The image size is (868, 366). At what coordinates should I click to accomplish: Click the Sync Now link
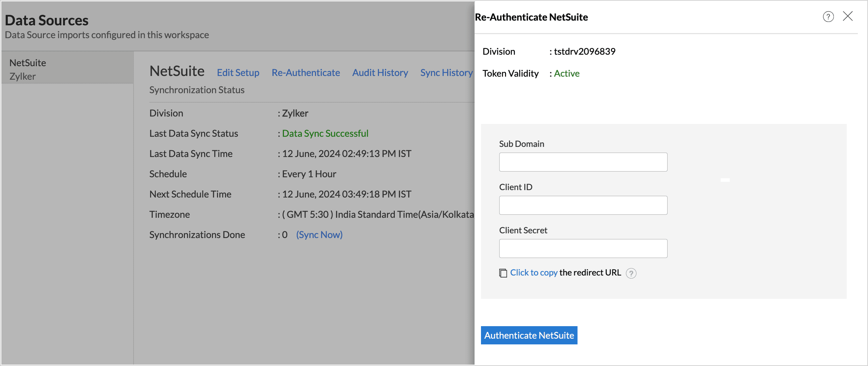click(x=319, y=235)
